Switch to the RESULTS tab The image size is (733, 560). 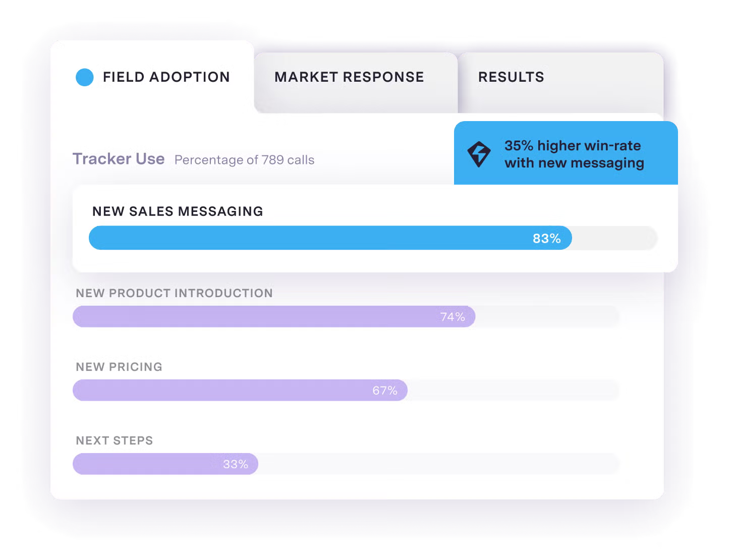click(x=512, y=77)
